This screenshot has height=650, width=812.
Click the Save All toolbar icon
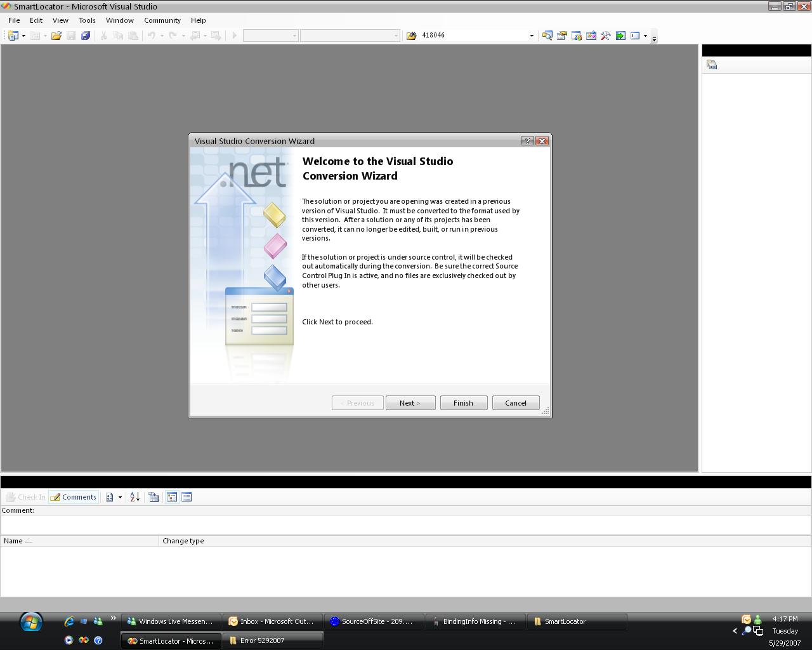point(86,36)
